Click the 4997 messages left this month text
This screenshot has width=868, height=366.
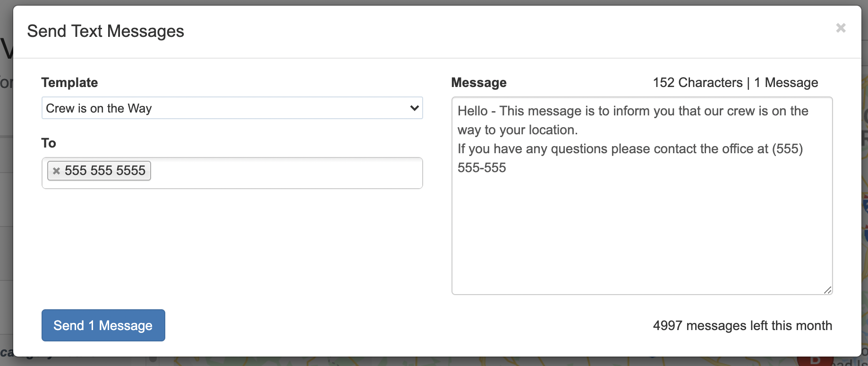[x=742, y=326]
